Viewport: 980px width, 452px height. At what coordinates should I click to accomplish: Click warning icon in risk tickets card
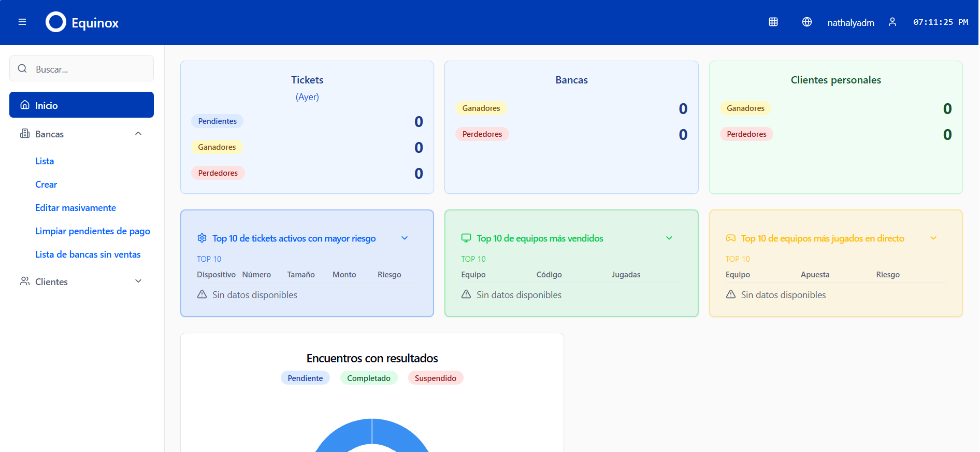202,294
